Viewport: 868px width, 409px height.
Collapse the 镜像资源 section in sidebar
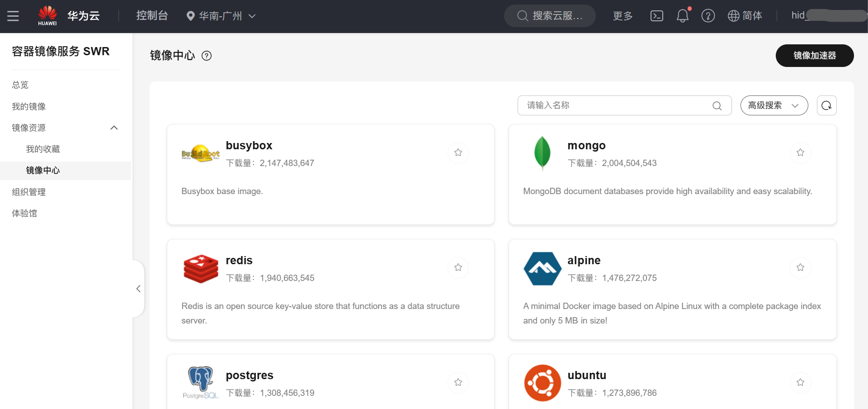coord(114,128)
